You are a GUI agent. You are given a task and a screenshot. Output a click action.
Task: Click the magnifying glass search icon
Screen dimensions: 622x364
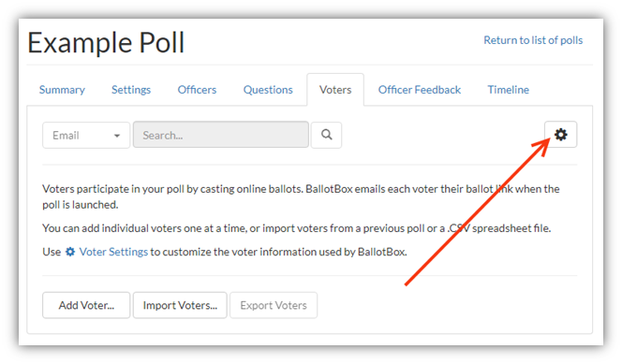[326, 135]
